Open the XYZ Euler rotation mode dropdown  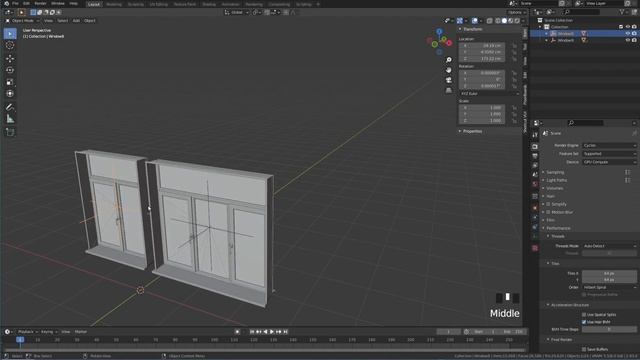pos(489,93)
